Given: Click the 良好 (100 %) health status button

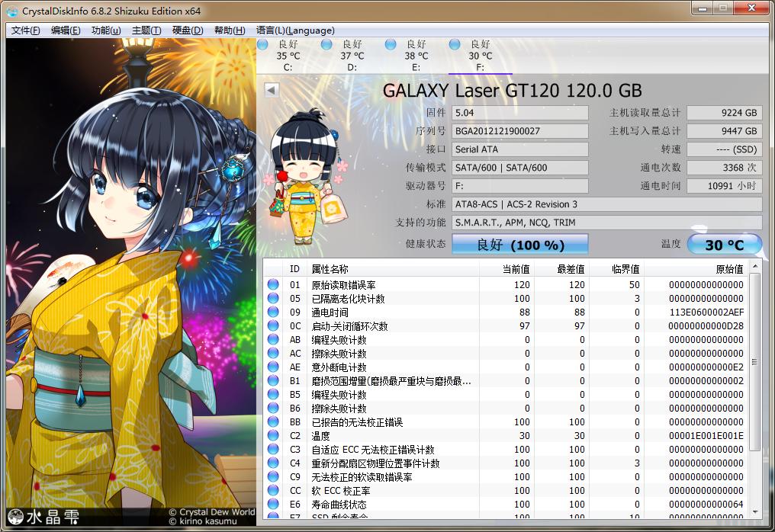Looking at the screenshot, I should (x=521, y=244).
